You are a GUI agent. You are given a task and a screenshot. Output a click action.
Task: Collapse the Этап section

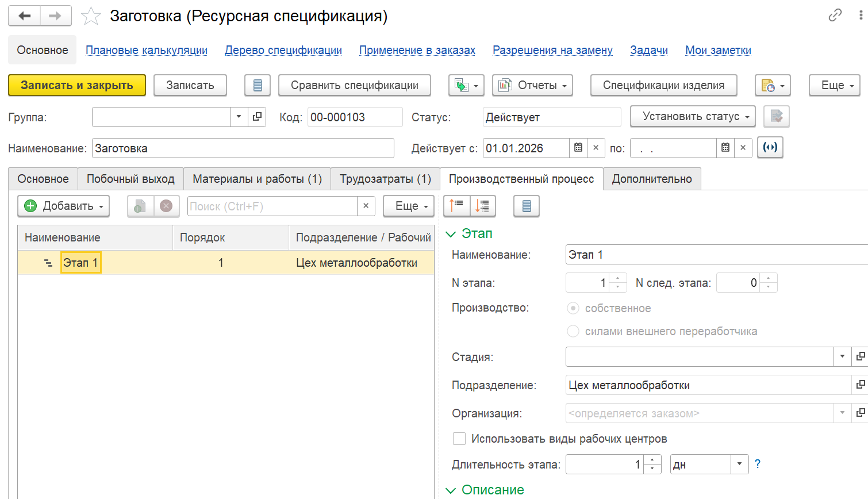point(451,234)
